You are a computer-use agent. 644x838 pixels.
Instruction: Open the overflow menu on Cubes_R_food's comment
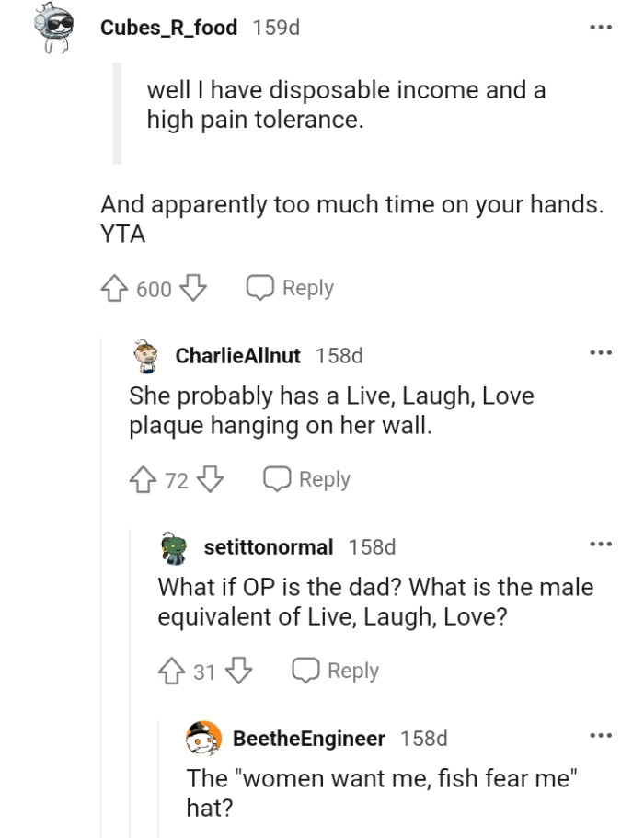point(601,28)
